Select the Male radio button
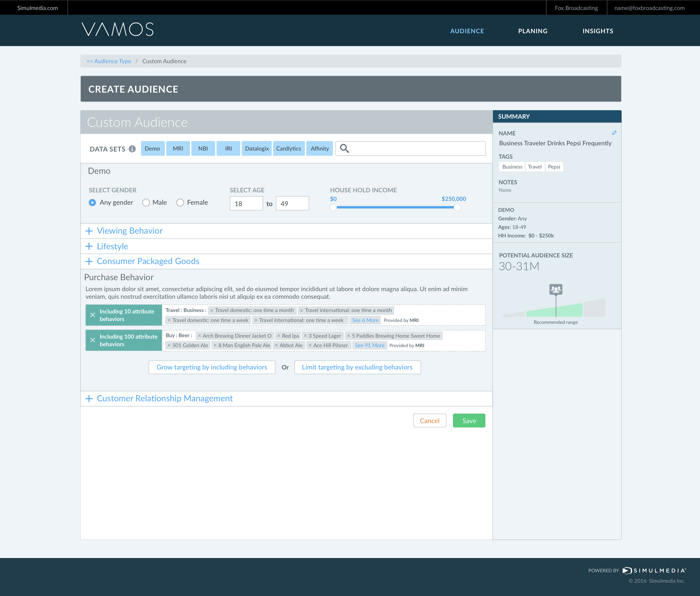 pyautogui.click(x=146, y=202)
